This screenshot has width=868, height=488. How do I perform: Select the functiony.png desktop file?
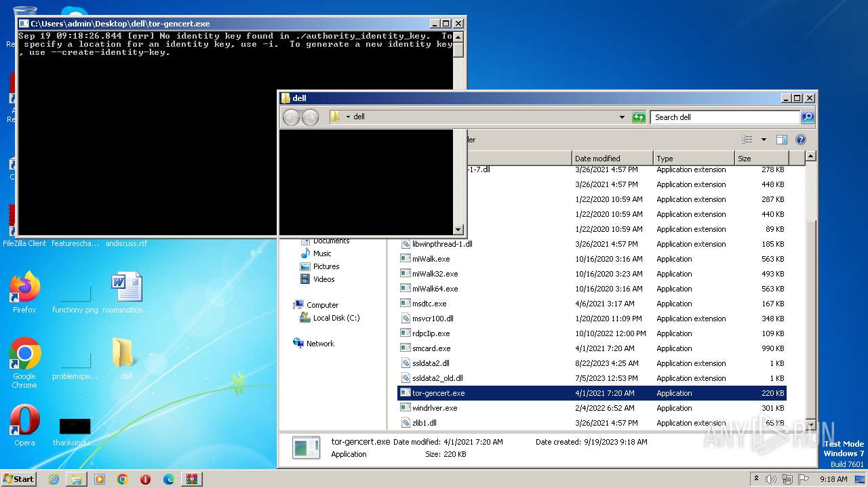75,299
